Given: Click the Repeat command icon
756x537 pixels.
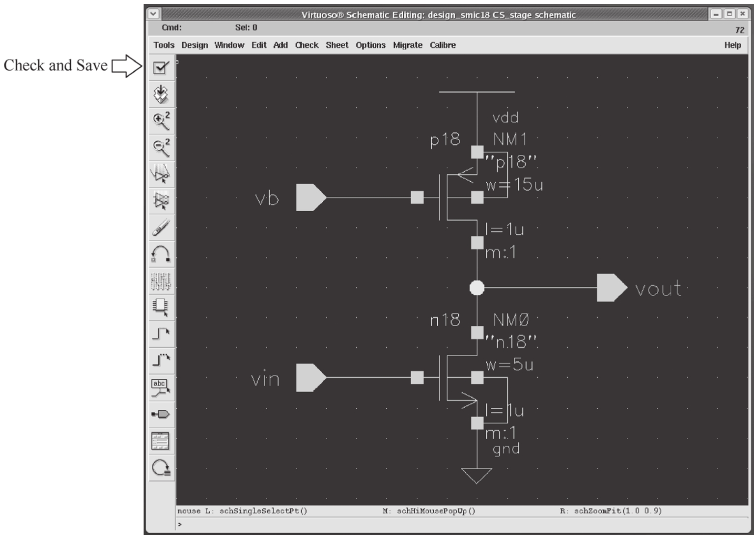Looking at the screenshot, I should tap(161, 468).
